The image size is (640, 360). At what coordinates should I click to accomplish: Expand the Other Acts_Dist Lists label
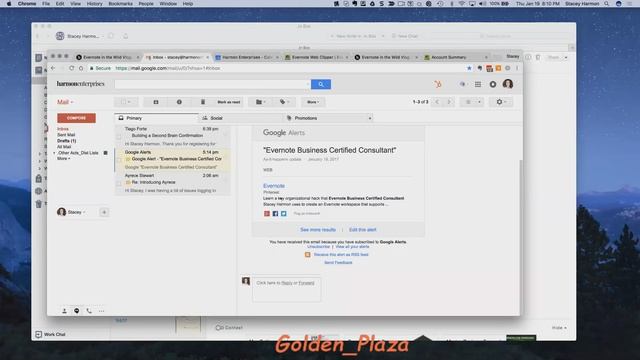point(54,153)
